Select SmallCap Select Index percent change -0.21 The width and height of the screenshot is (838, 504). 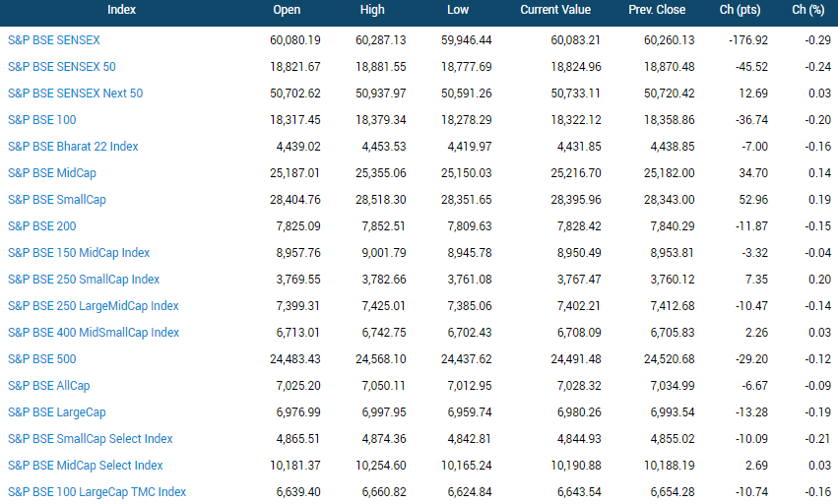[818, 439]
